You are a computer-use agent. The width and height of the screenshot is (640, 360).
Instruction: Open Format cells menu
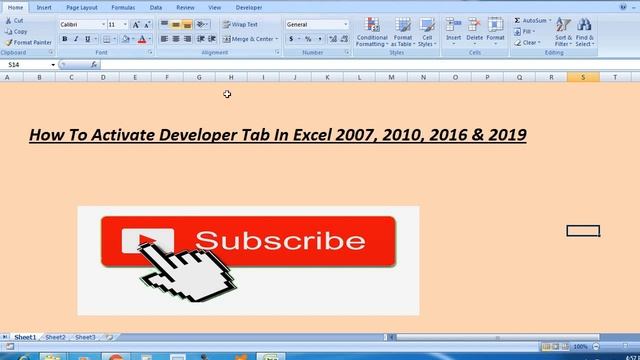496,32
